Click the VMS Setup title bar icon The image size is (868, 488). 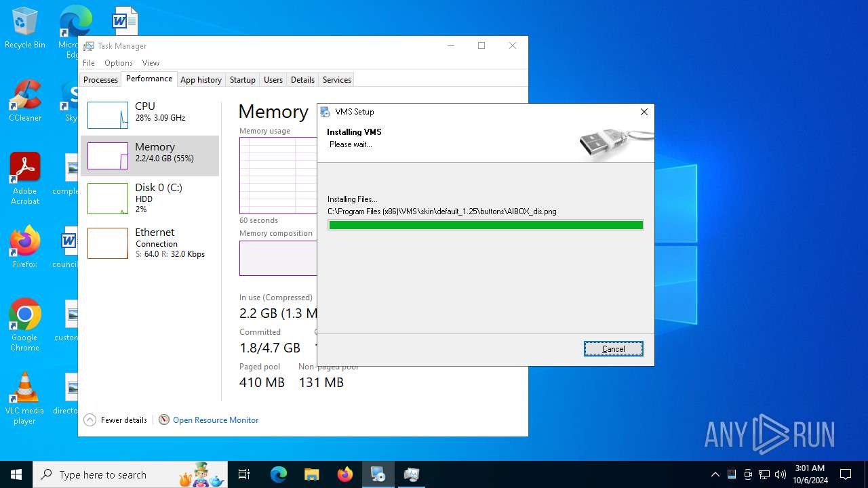click(x=325, y=112)
